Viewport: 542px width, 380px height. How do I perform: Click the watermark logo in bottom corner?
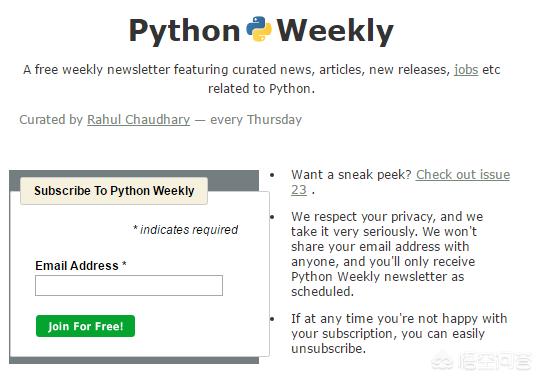[x=480, y=362]
